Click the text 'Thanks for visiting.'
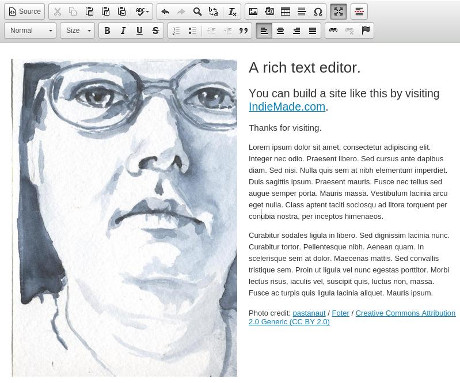 pos(285,128)
